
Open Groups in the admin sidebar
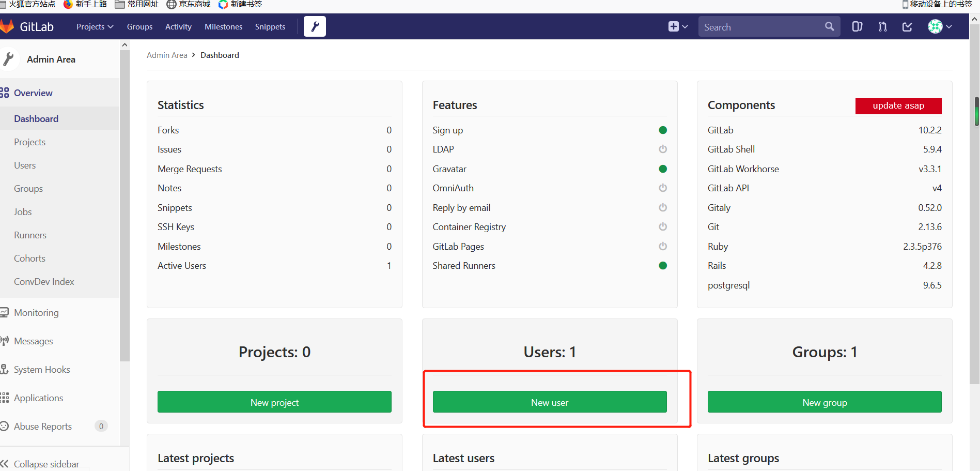pos(28,189)
